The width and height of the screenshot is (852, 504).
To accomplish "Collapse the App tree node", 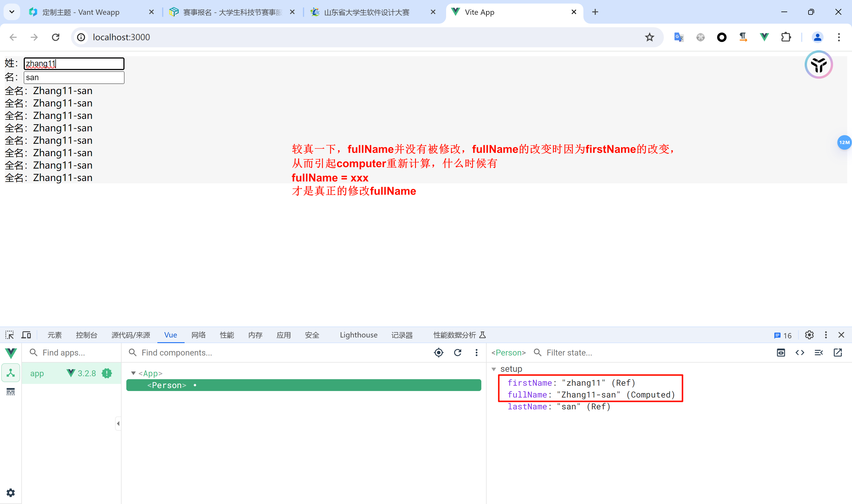I will click(x=133, y=373).
